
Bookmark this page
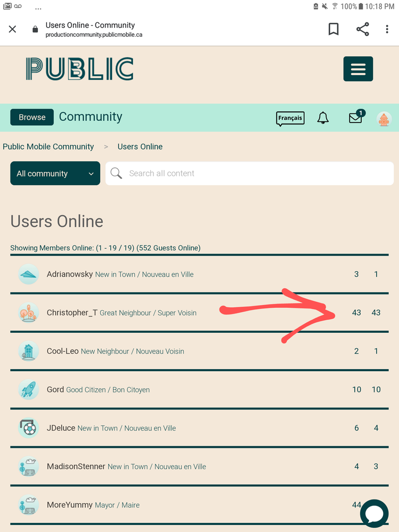click(333, 29)
